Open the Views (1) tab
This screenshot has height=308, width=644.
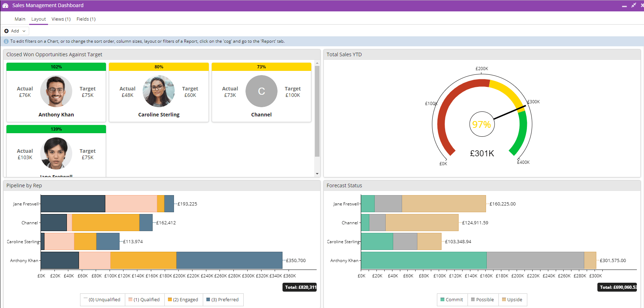61,19
